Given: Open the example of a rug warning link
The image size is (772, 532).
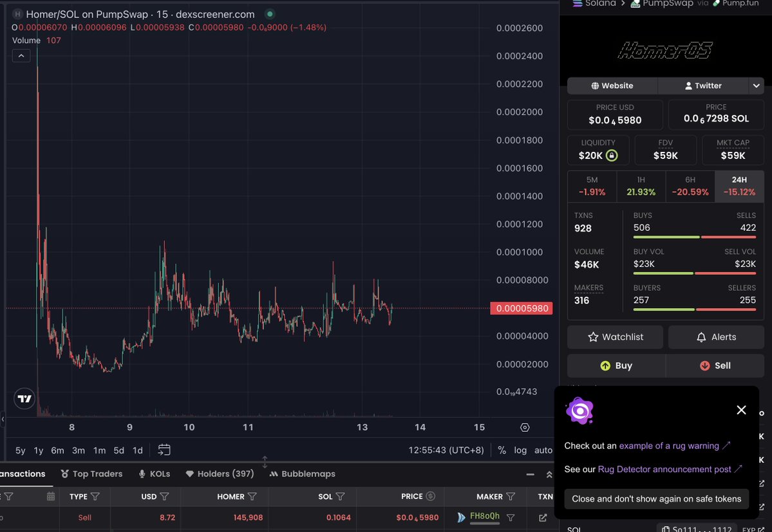Looking at the screenshot, I should (x=675, y=445).
